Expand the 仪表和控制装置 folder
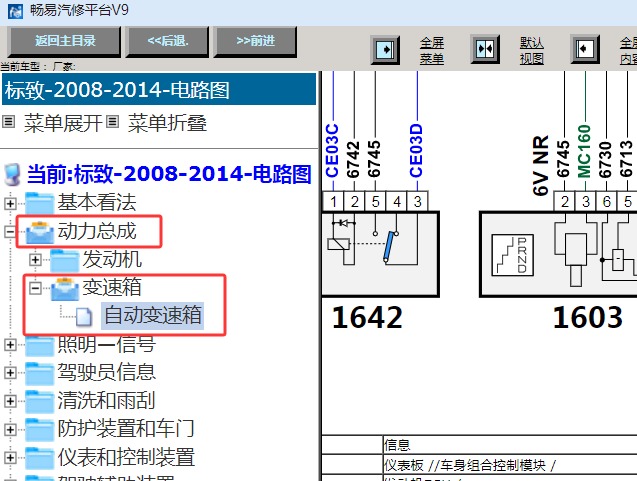This screenshot has width=637, height=481. (10, 458)
